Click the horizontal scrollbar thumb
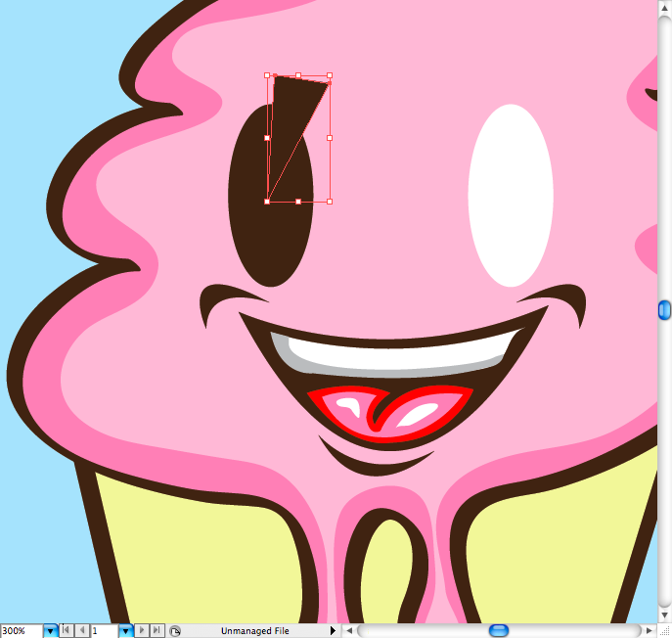672x638 pixels. (x=498, y=631)
